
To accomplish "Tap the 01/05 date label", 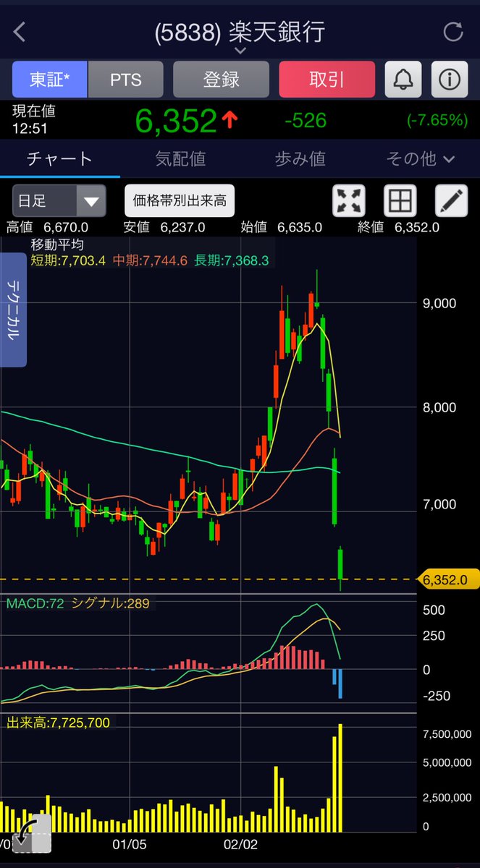I will pyautogui.click(x=130, y=844).
